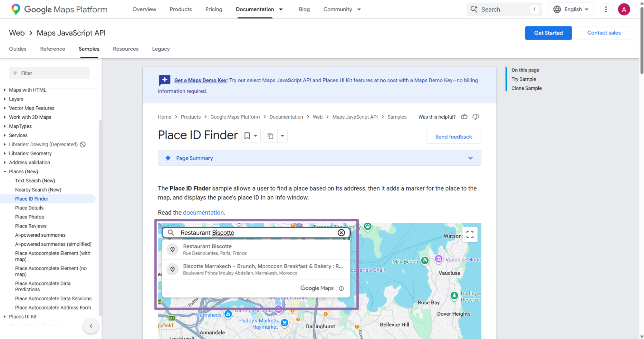644x339 pixels.
Task: Open the documentation link in paragraph
Action: 203,212
